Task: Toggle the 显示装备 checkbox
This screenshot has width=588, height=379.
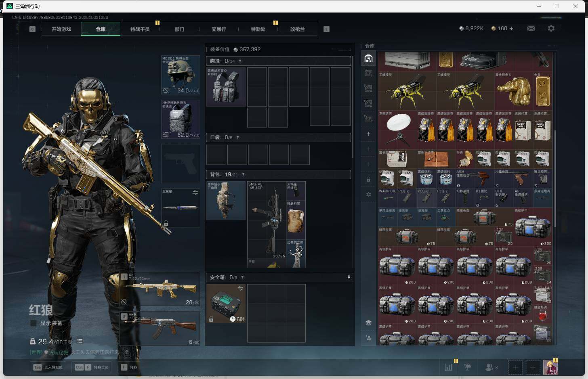Action: [34, 323]
